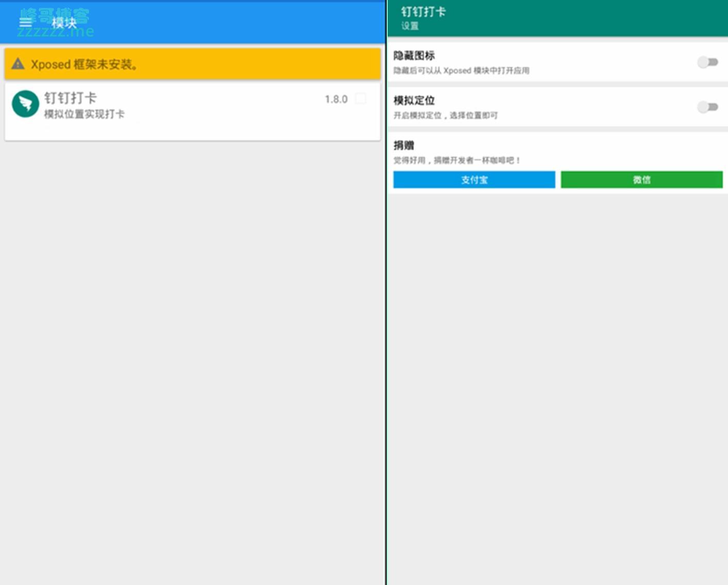The width and height of the screenshot is (728, 585).
Task: Select the 模拟位置实现打卡 module description
Action: [84, 114]
